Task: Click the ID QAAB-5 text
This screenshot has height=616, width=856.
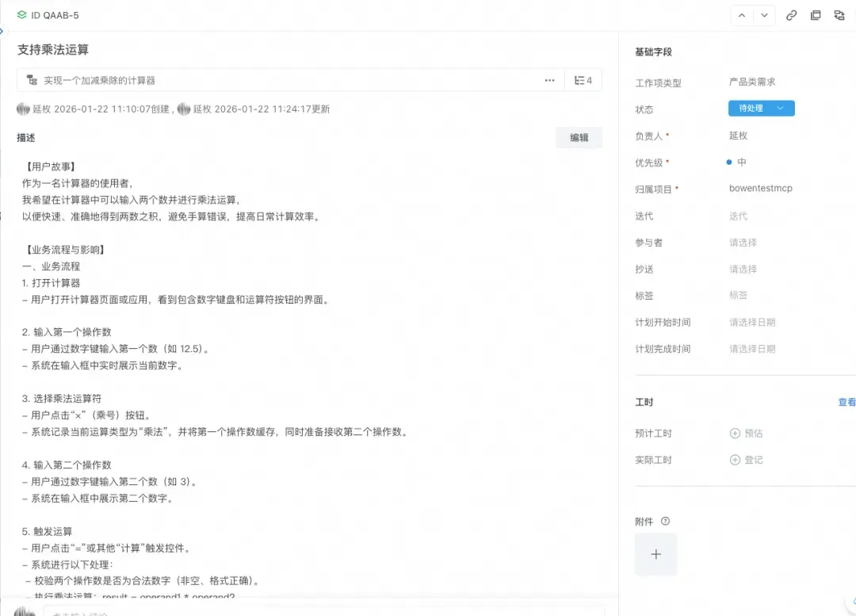Action: pyautogui.click(x=55, y=15)
